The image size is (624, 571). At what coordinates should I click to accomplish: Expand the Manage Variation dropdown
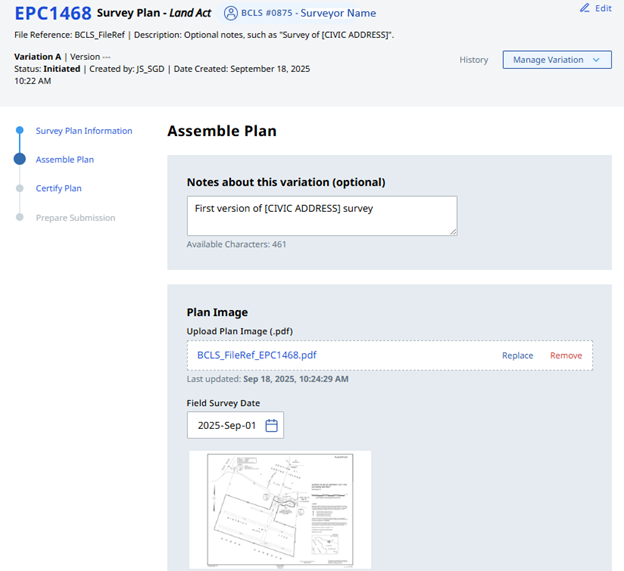(556, 60)
